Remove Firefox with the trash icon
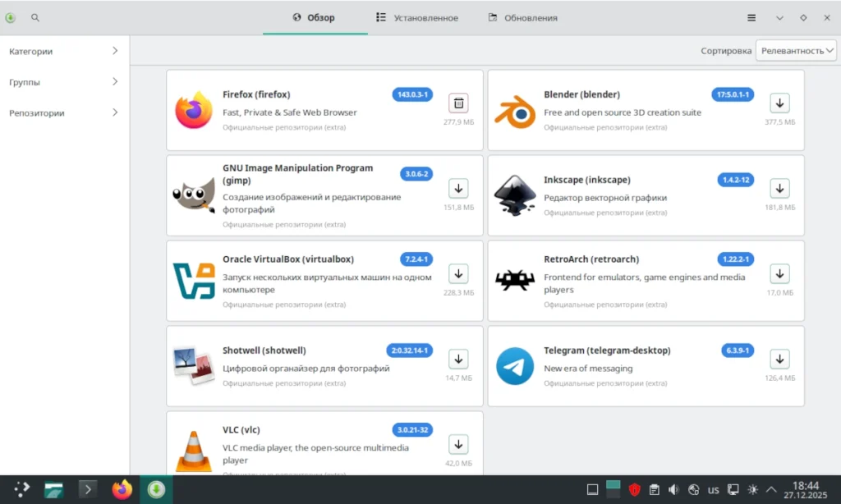The image size is (841, 504). coord(458,103)
